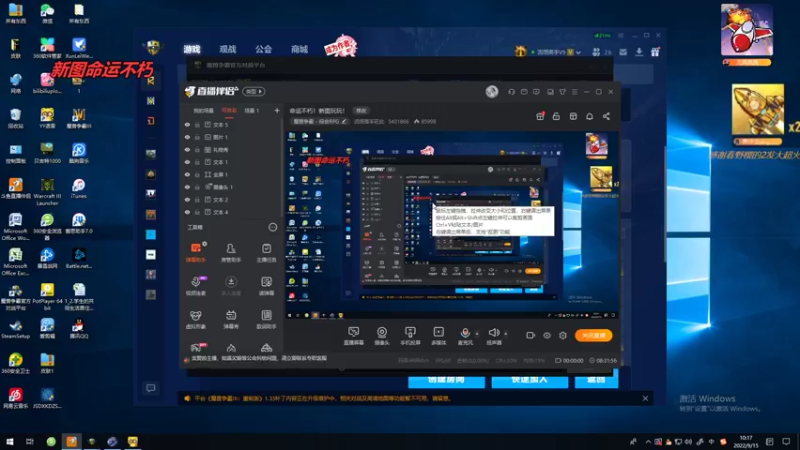Switch to 游戏 tab in game platform
Viewport: 800px width, 450px height.
coord(192,49)
